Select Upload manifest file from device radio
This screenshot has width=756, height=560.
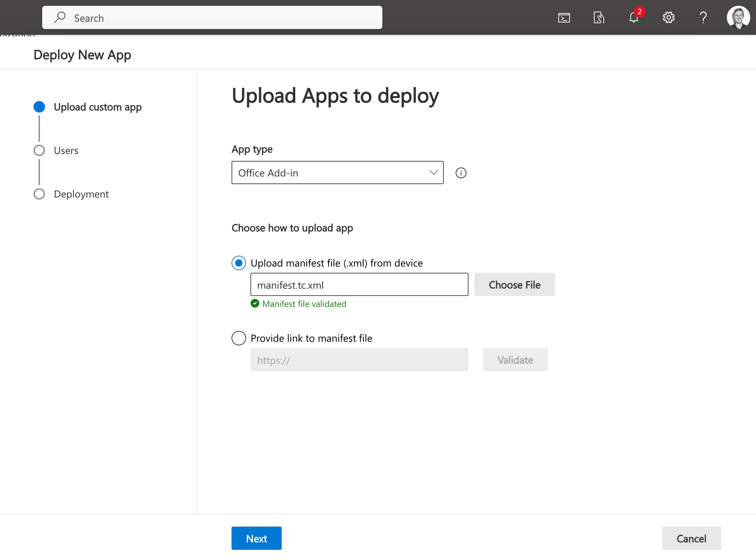[239, 263]
